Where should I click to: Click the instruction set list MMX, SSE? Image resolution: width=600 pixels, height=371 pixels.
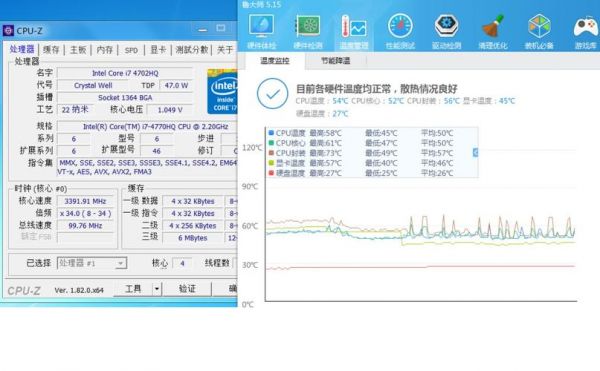[x=147, y=167]
